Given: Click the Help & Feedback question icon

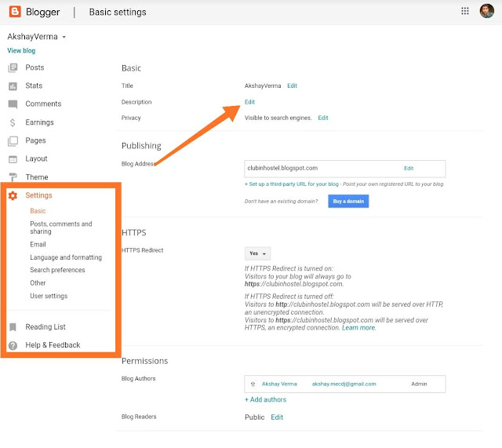Looking at the screenshot, I should point(13,345).
